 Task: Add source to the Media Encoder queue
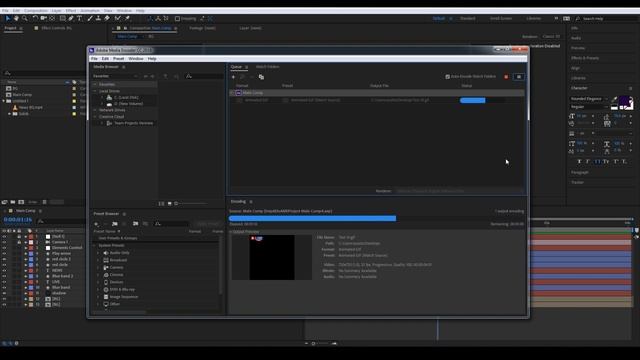(x=233, y=77)
